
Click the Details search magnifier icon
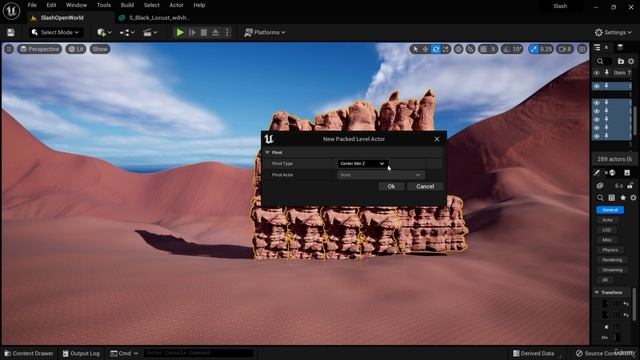pyautogui.click(x=600, y=198)
